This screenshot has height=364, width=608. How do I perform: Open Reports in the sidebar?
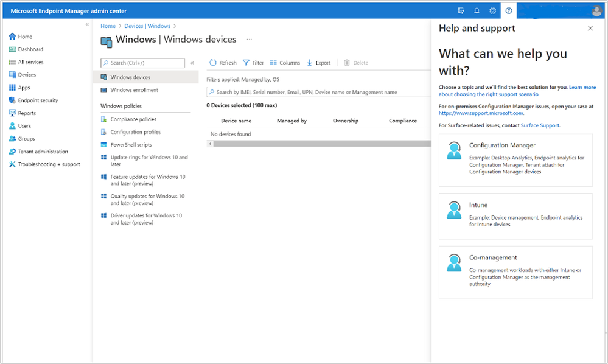(22, 113)
